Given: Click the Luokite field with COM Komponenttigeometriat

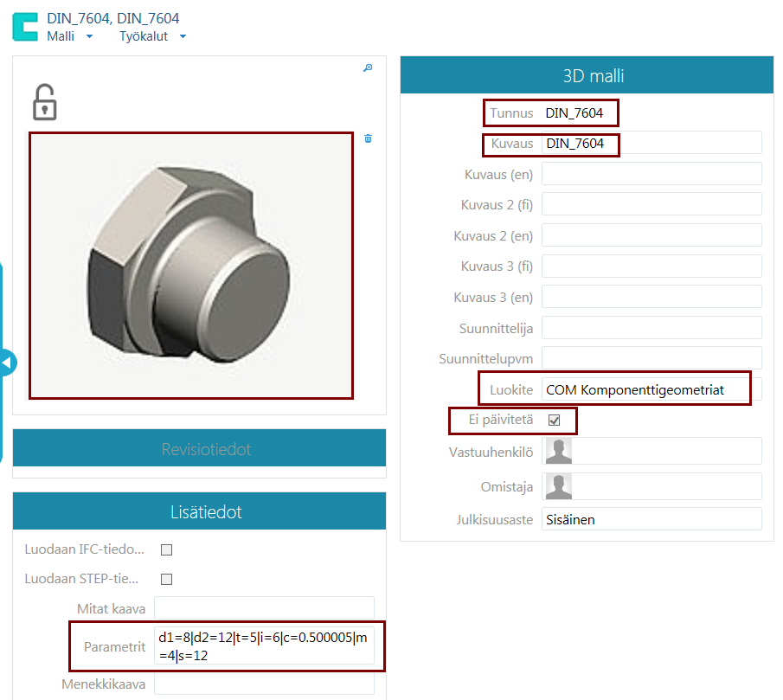Looking at the screenshot, I should [x=651, y=389].
